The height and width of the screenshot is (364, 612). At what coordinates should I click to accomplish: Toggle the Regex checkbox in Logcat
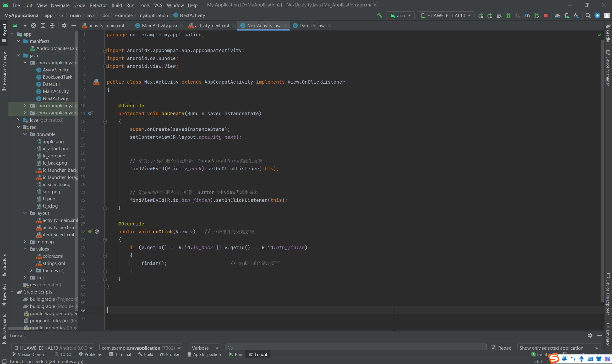[493, 348]
